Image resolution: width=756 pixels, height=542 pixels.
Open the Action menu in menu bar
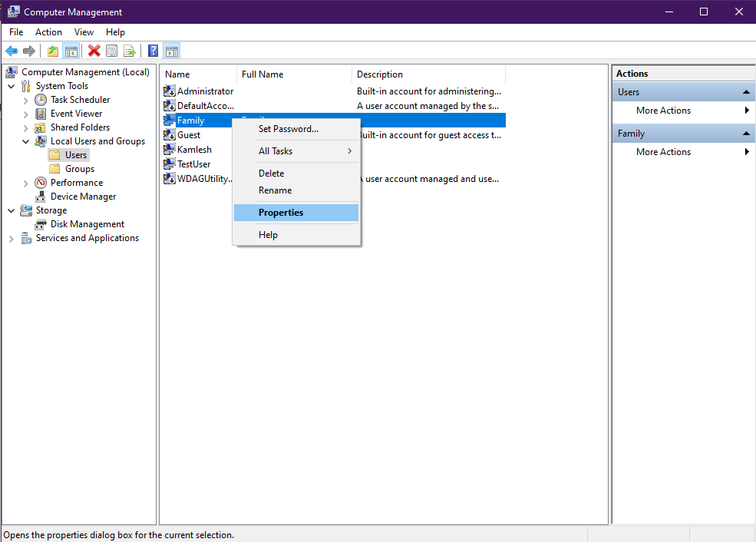48,32
